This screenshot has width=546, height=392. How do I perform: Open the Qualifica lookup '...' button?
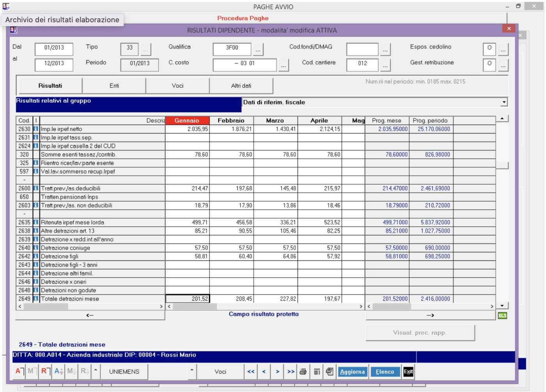point(258,49)
